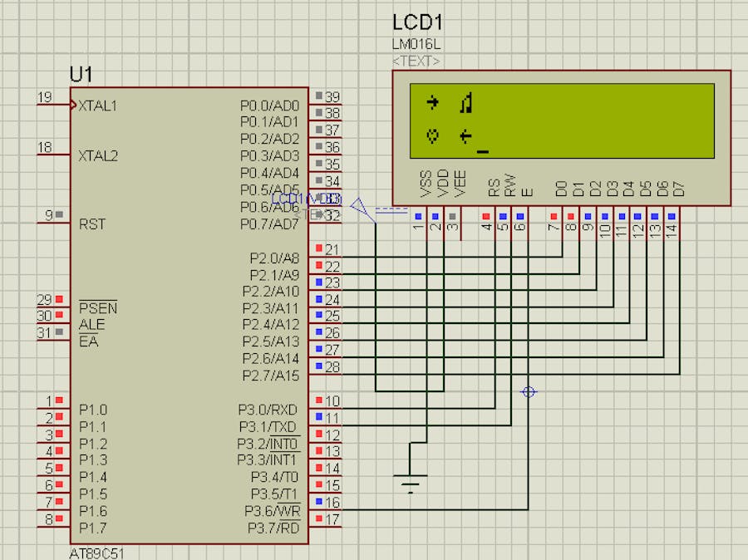
Task: Click the RW label on the LCD
Action: click(x=510, y=185)
